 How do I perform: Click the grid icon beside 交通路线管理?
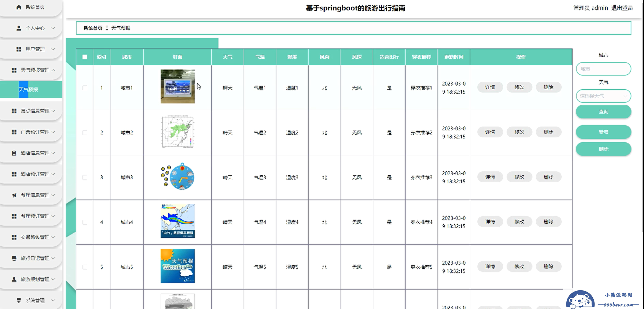coord(14,237)
